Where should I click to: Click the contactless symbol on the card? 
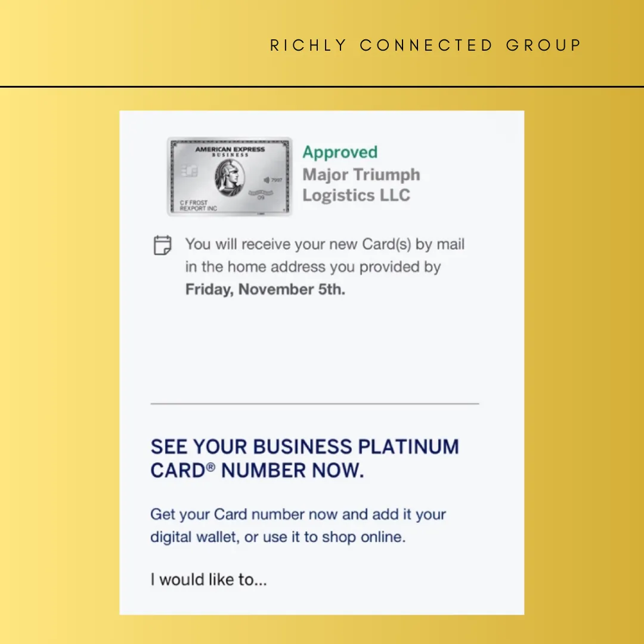point(266,179)
